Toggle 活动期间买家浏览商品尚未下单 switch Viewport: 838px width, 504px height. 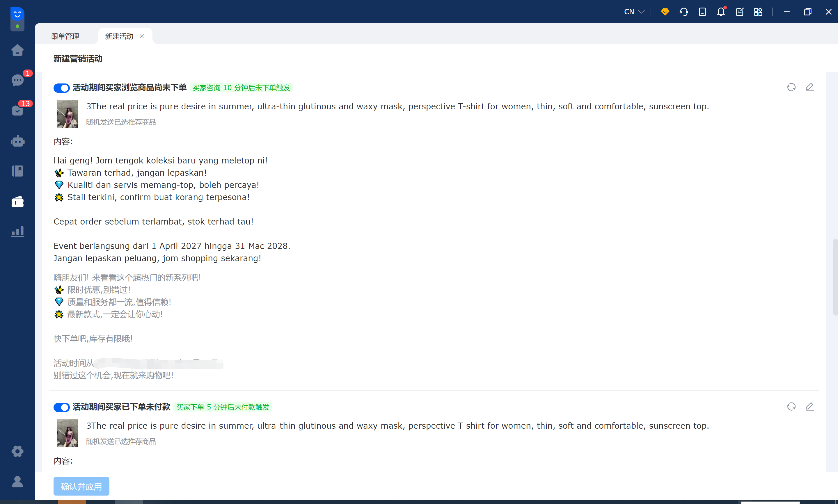(x=61, y=88)
